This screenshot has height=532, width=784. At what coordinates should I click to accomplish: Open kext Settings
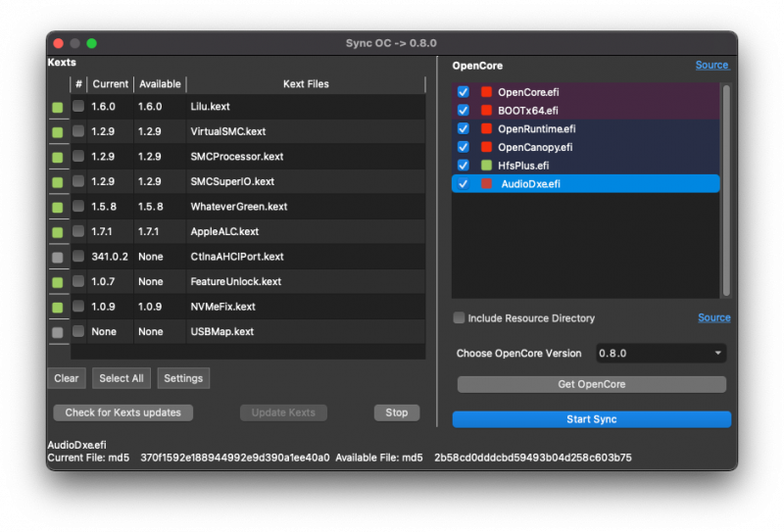click(x=183, y=378)
